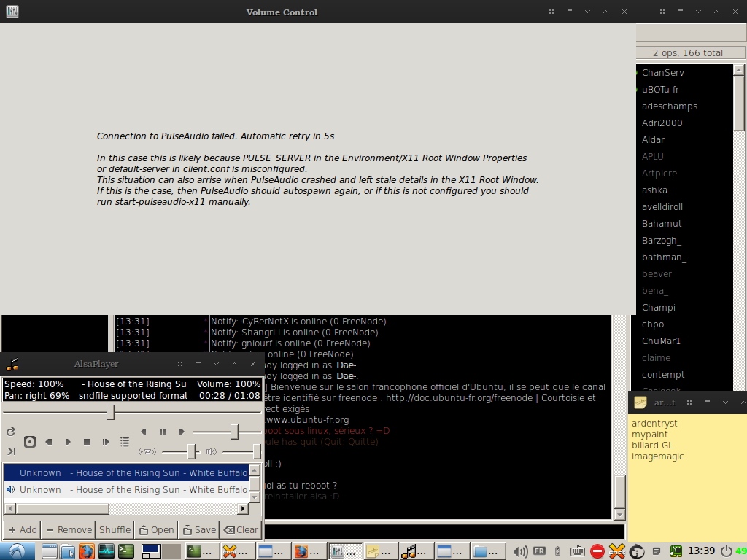This screenshot has height=560, width=747.
Task: Select the highlighted House of the Rising Sun entry
Action: [x=126, y=472]
